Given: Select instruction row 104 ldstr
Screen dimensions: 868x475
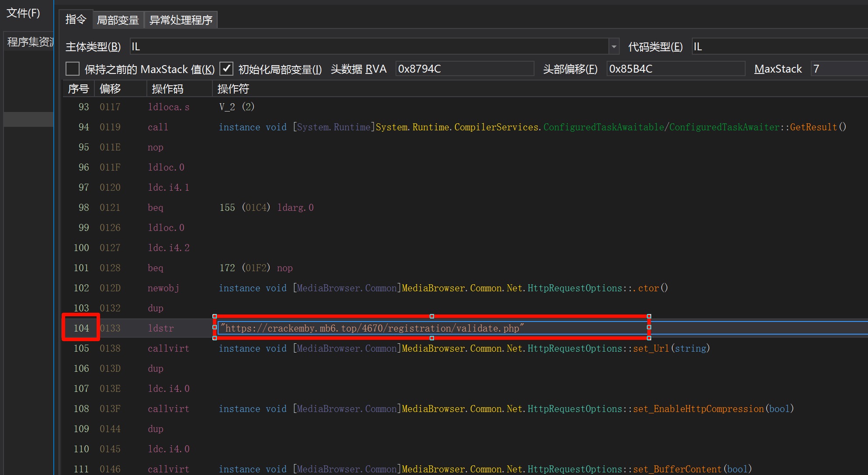Looking at the screenshot, I should 160,328.
